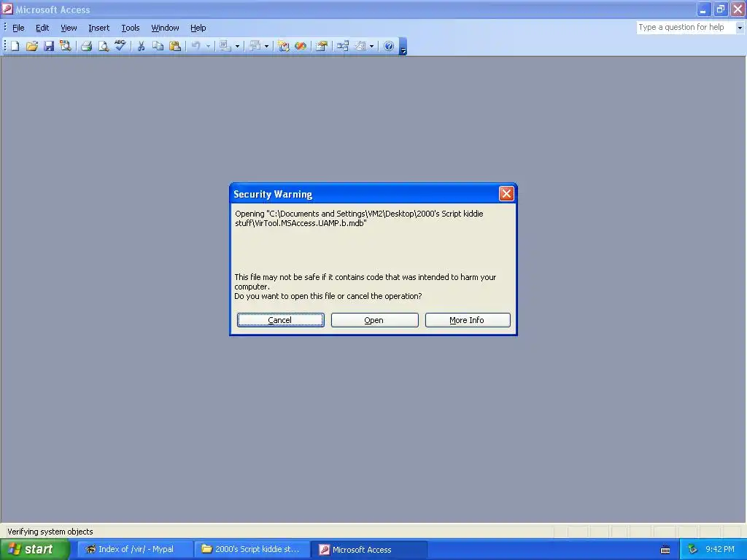Switch to 2000's Script kiddie folder taskbar item

pyautogui.click(x=252, y=549)
